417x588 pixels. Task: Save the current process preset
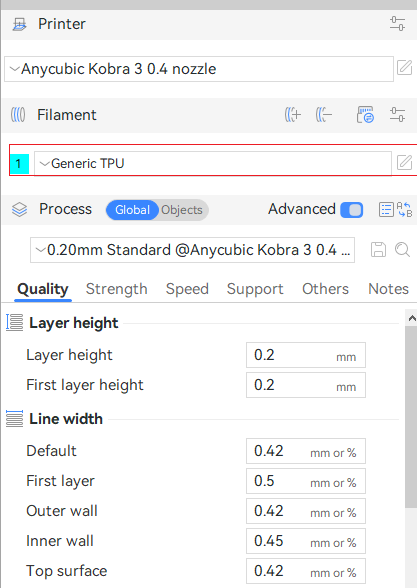(x=378, y=249)
